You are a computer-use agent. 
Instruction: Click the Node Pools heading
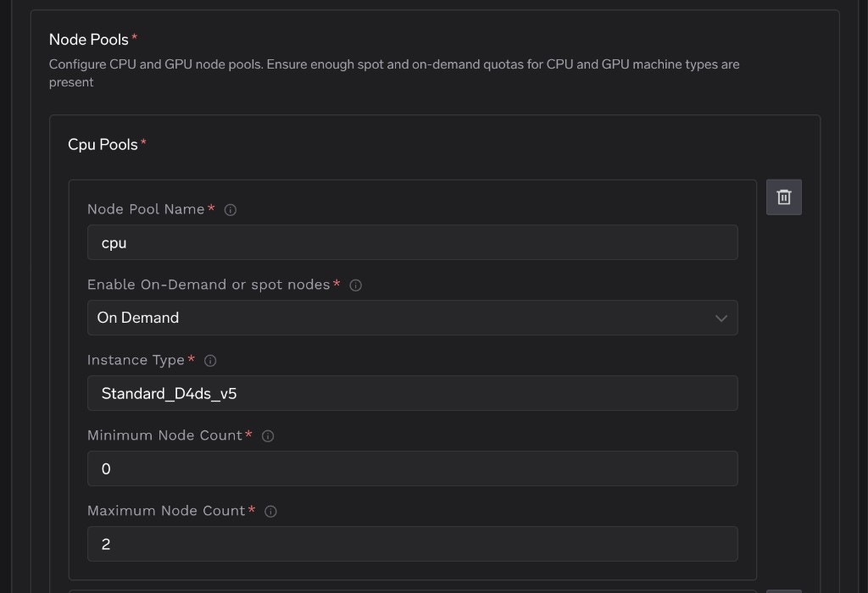[x=88, y=39]
